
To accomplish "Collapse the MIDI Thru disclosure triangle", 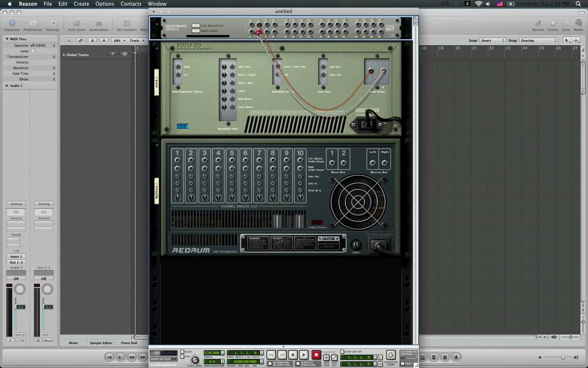I will (7, 39).
